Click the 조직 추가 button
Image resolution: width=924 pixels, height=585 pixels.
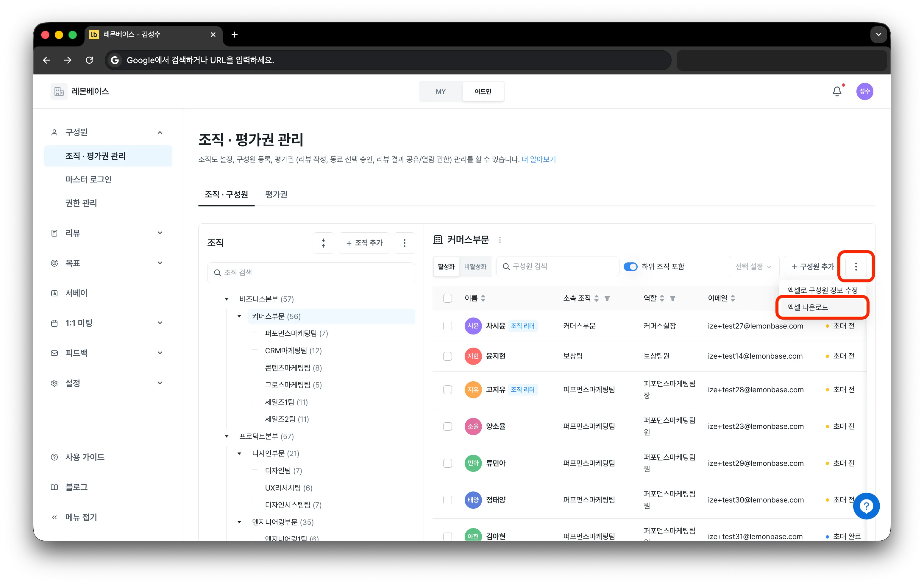click(364, 242)
